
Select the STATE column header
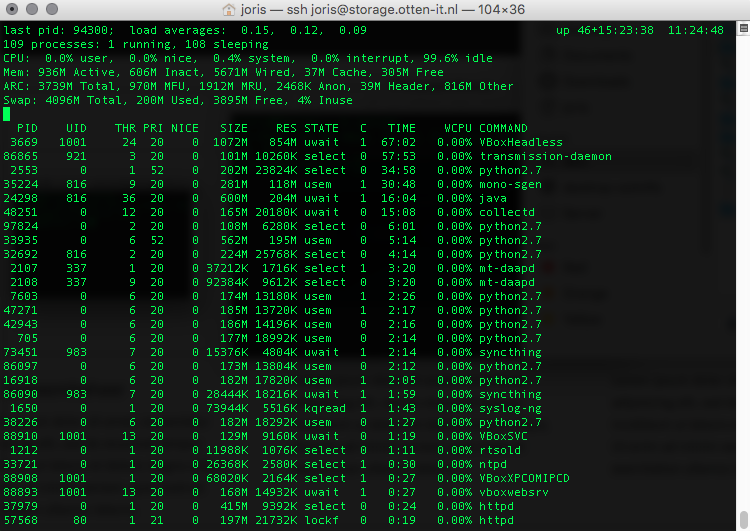(x=321, y=128)
